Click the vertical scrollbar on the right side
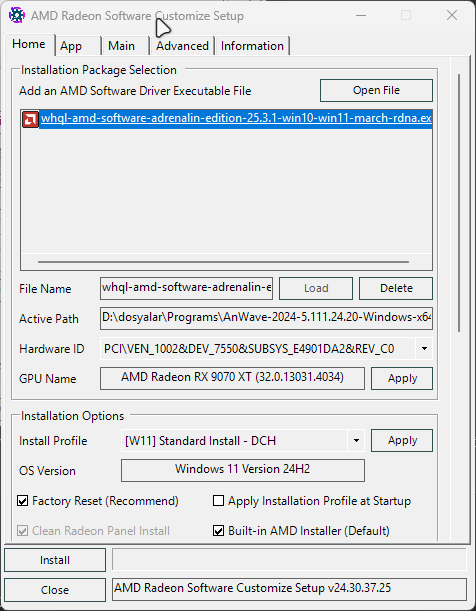 point(459,203)
